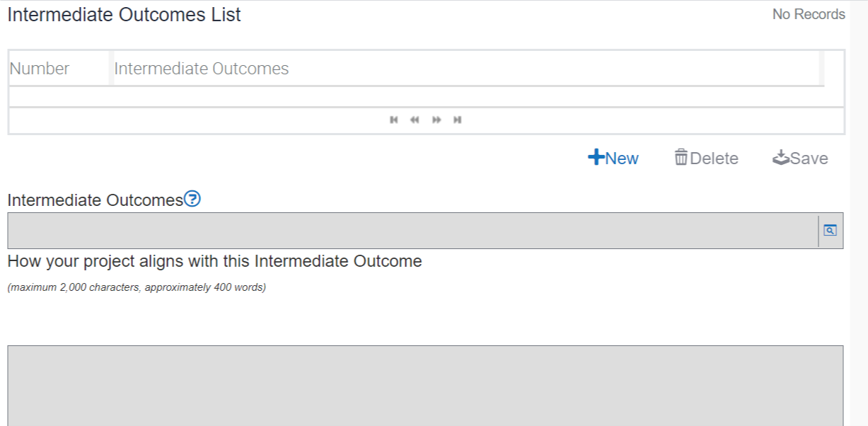Go to previous page of records

[x=415, y=120]
